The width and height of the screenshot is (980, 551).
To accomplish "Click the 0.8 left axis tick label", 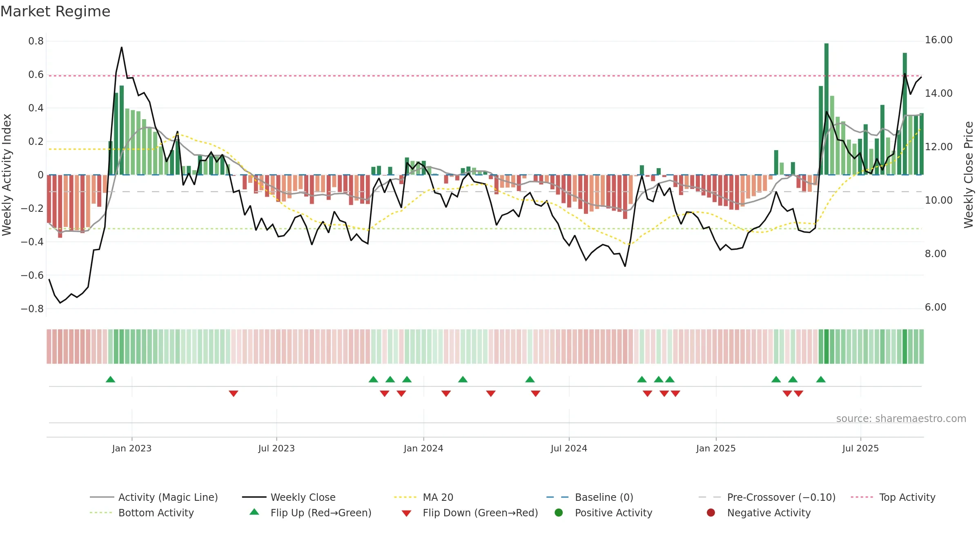I will (x=36, y=41).
